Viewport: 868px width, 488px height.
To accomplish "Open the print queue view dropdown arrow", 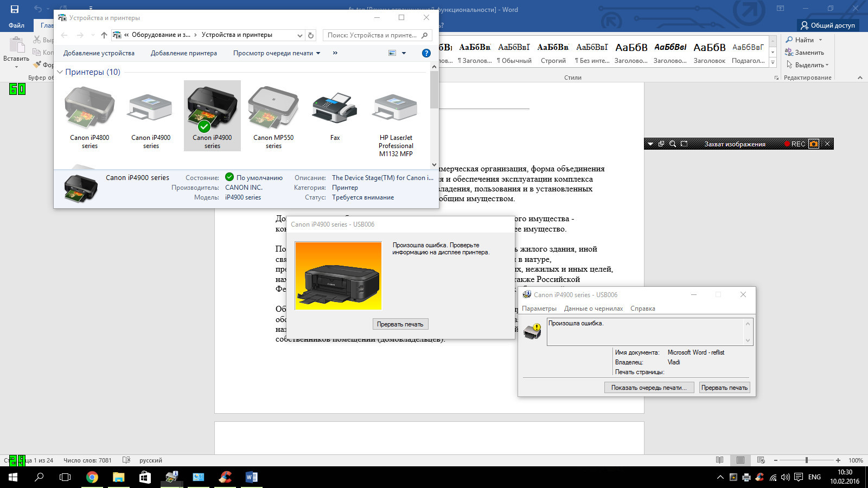I will tap(318, 53).
